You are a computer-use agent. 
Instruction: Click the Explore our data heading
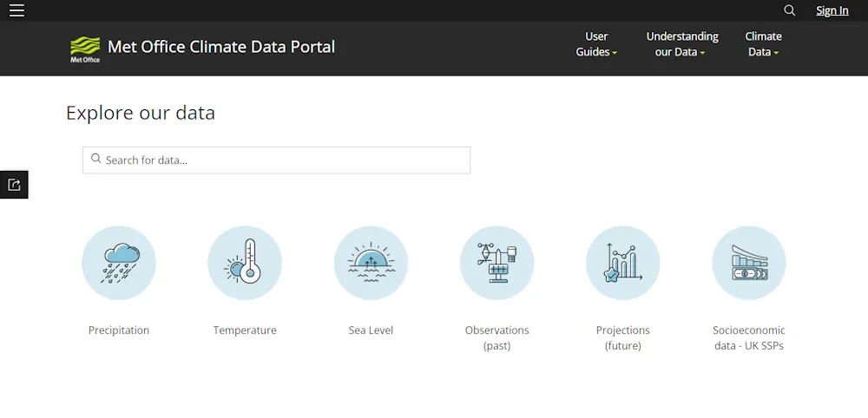141,113
